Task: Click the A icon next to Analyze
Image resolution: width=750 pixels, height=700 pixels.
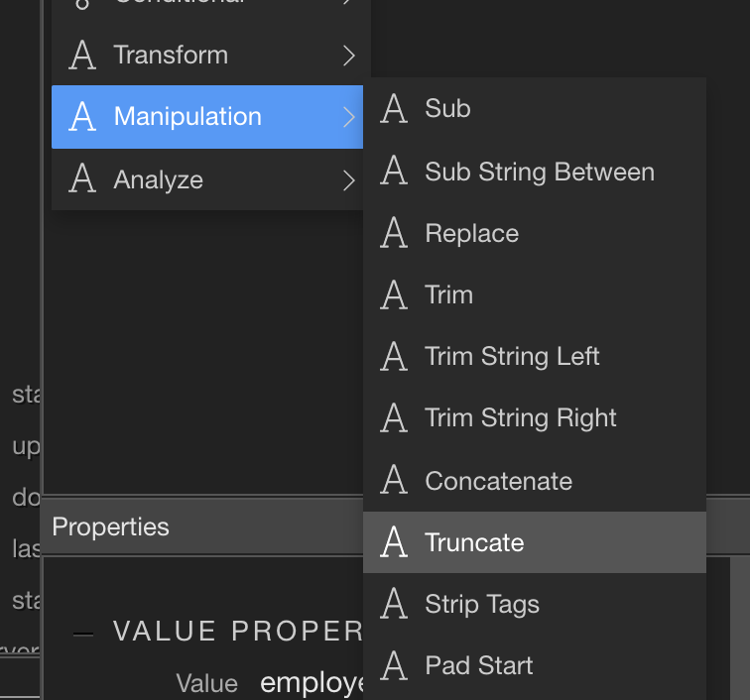Action: coord(82,178)
